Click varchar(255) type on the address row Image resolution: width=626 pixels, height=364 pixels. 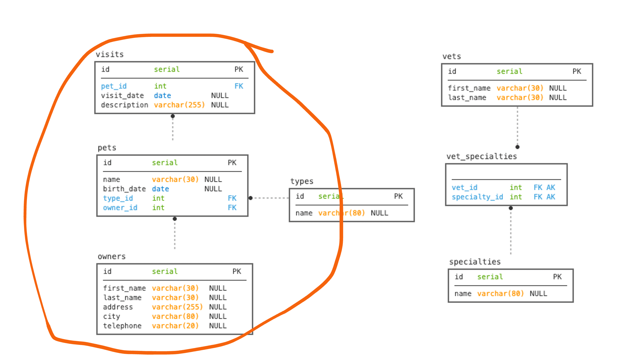(x=178, y=307)
